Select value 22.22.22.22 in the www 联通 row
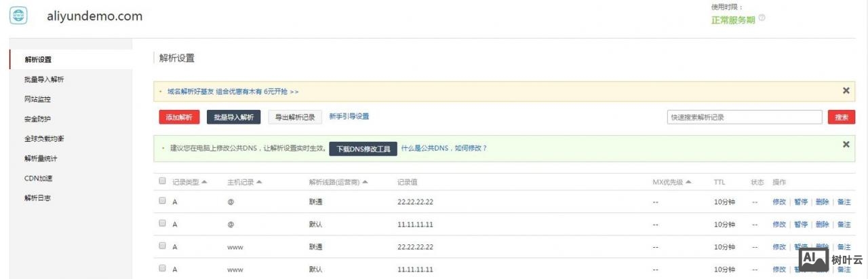This screenshot has width=868, height=279. click(x=415, y=246)
